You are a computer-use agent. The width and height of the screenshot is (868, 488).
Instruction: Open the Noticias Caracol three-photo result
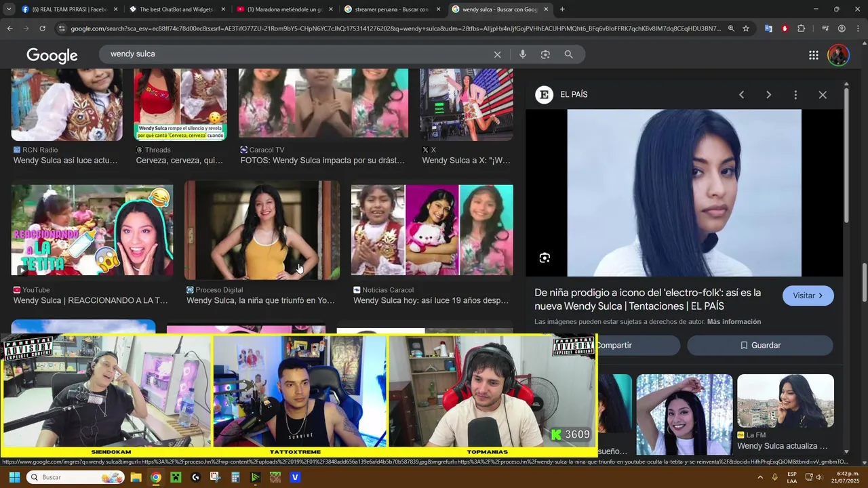432,230
